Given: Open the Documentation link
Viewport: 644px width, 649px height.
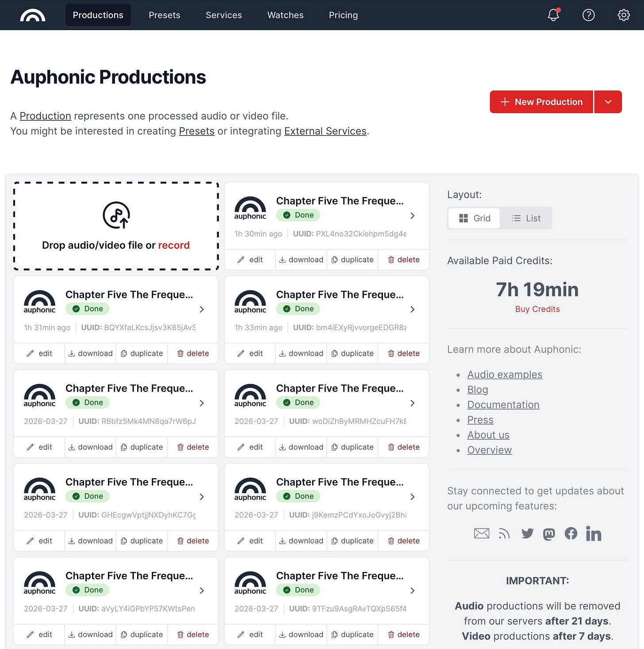Looking at the screenshot, I should click(x=503, y=404).
